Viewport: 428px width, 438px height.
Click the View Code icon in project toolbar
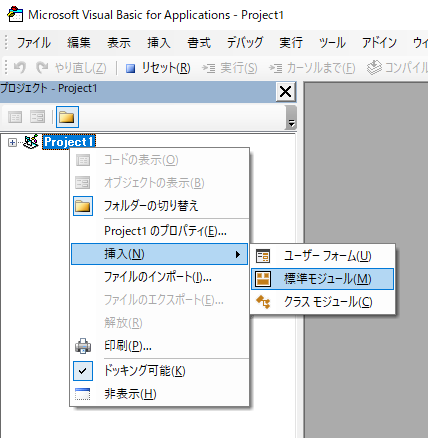[x=15, y=117]
